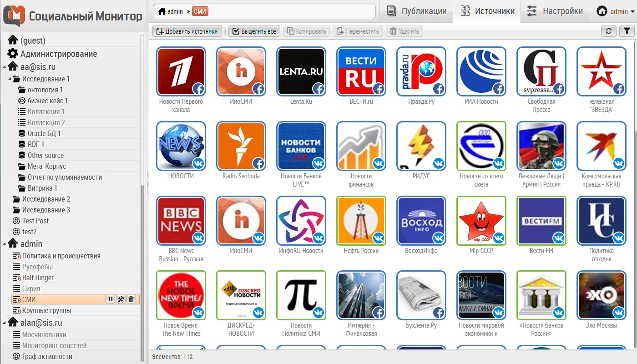
Task: Open the tools settings for СМИ
Action: pos(121,299)
